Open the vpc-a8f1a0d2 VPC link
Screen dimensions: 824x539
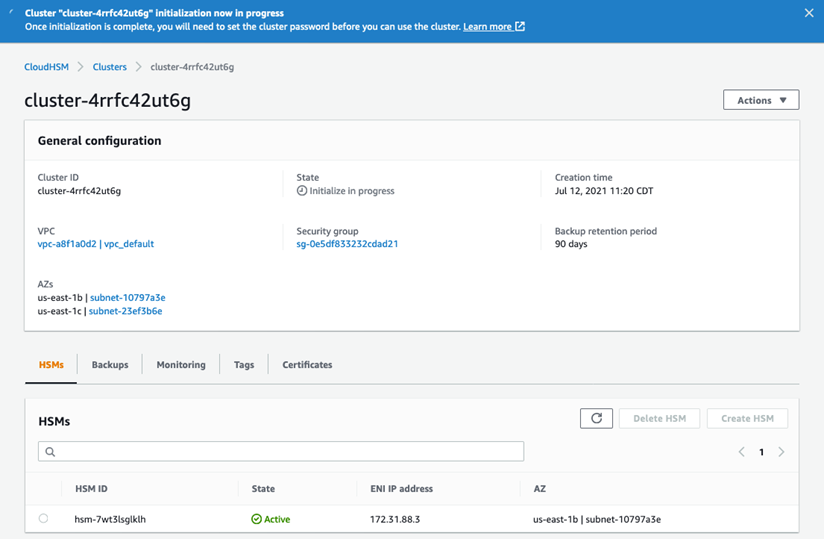click(67, 244)
